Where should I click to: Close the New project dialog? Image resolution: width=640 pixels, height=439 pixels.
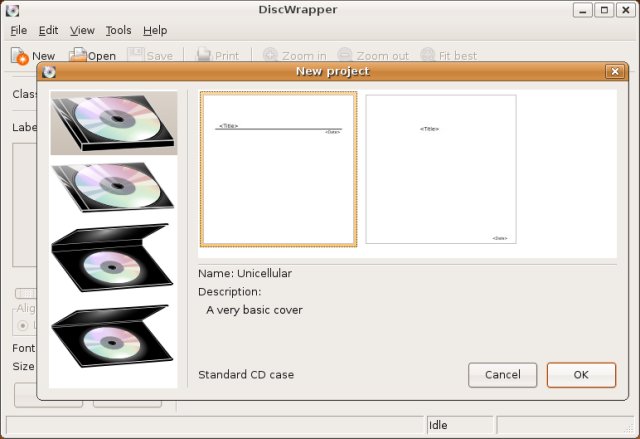(x=615, y=72)
